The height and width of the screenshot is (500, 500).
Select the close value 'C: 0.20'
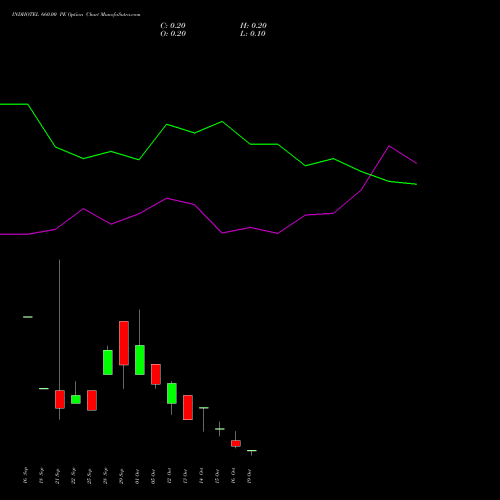(173, 26)
